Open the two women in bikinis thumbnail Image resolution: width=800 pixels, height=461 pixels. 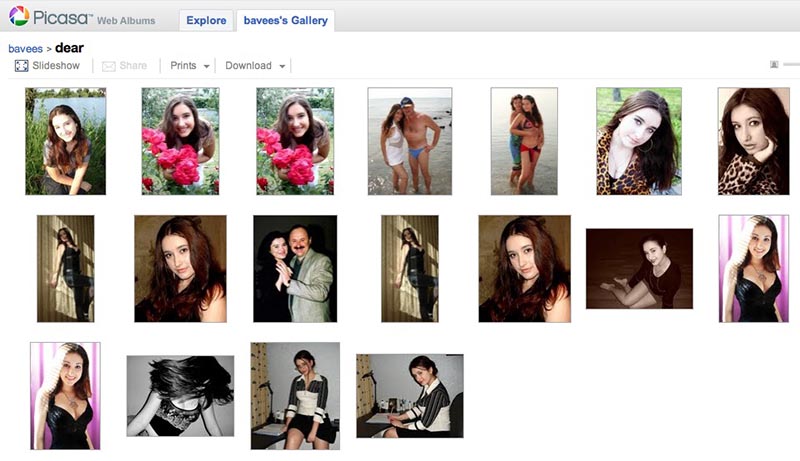coord(524,141)
